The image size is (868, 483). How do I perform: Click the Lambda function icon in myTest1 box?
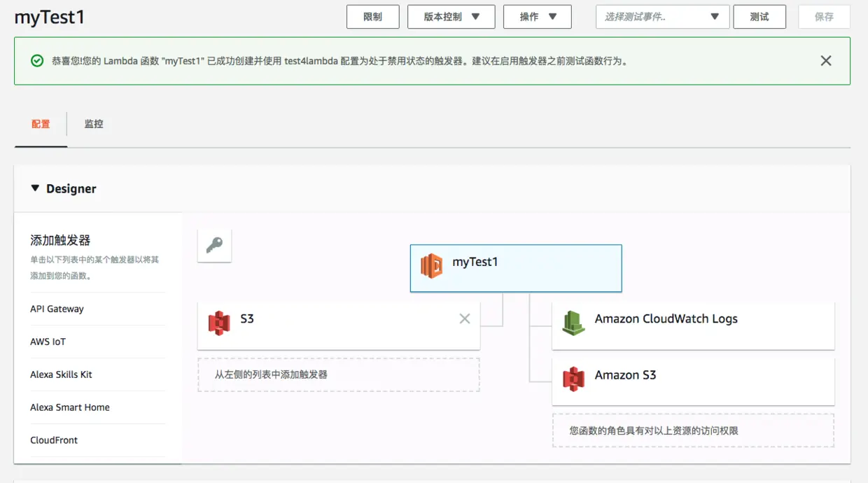pos(431,266)
